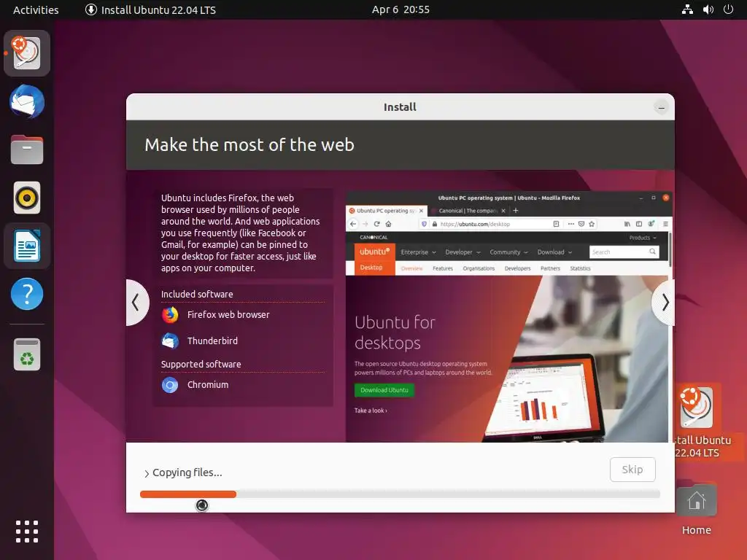
Task: Open the Help icon in the dock
Action: 27,294
